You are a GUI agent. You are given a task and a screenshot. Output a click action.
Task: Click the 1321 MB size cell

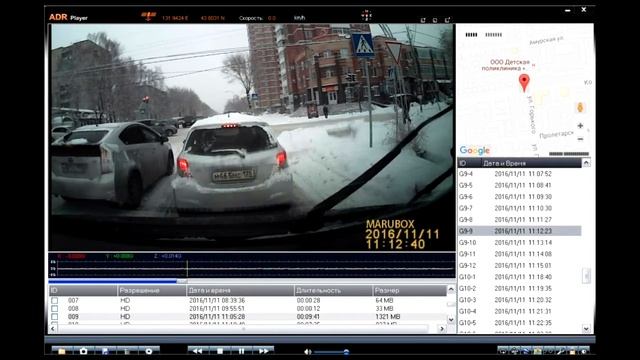pos(388,317)
